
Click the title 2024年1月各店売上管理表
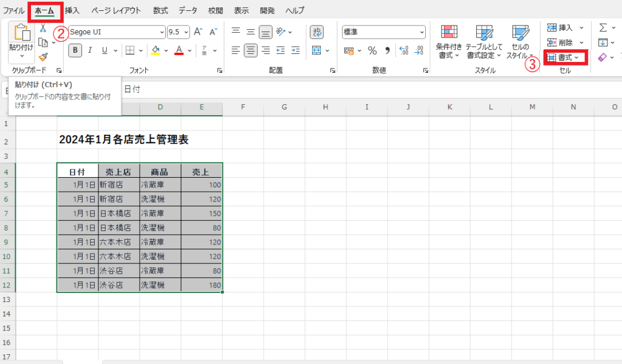point(124,140)
